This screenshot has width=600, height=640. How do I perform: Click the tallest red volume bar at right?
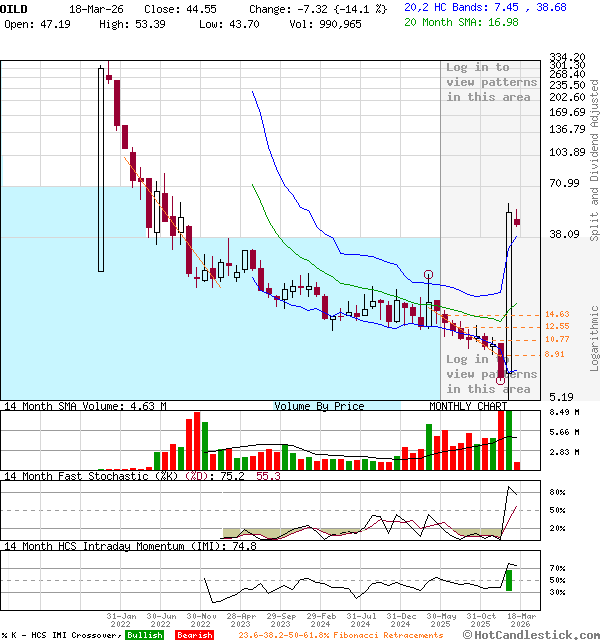coord(500,438)
